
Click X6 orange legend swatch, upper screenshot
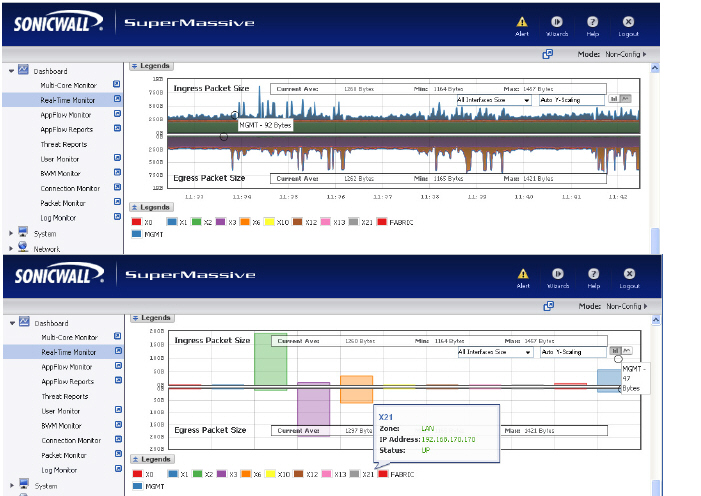pyautogui.click(x=245, y=222)
